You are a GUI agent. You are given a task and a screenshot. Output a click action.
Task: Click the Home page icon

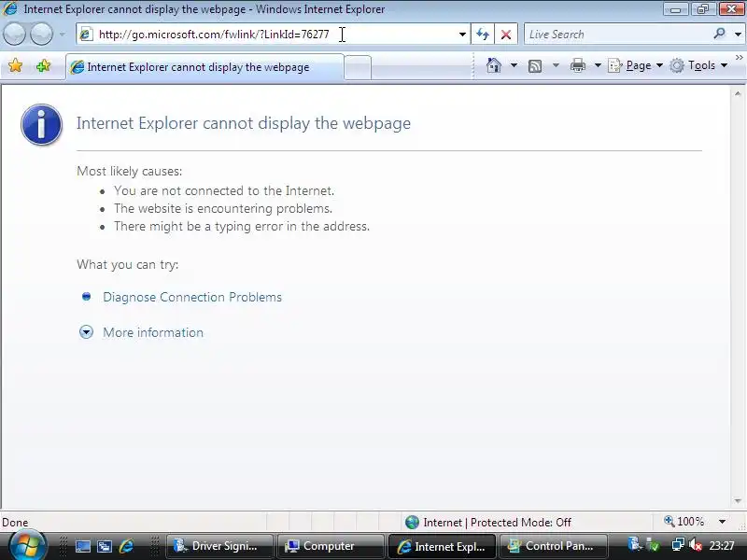pos(494,65)
